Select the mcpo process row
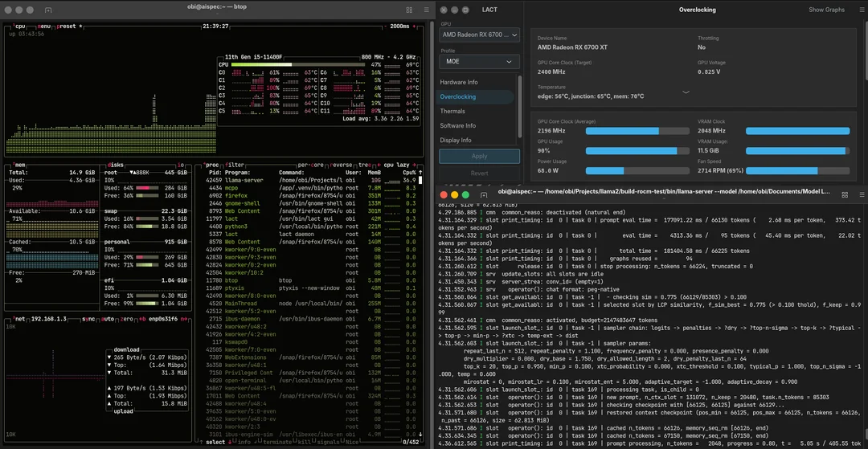This screenshot has height=449, width=868. click(x=310, y=187)
